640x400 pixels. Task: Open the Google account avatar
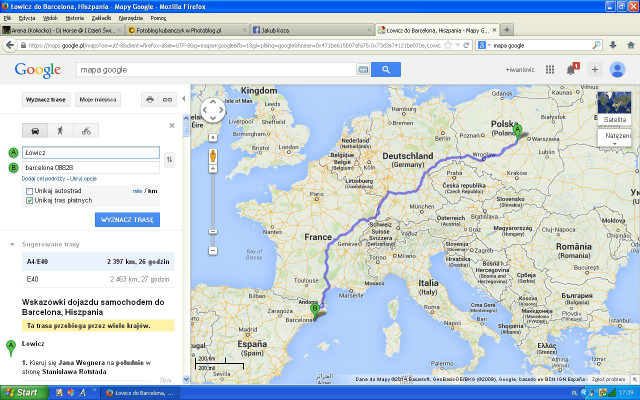[617, 70]
